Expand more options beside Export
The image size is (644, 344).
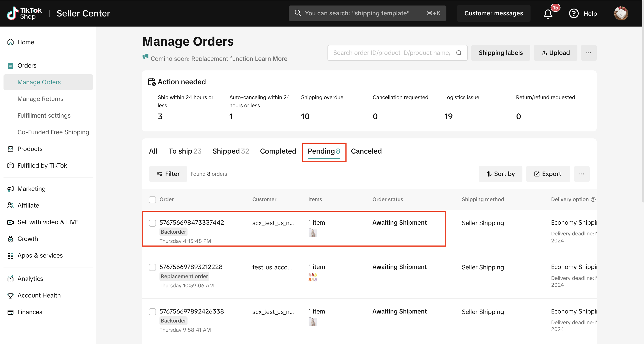[582, 174]
